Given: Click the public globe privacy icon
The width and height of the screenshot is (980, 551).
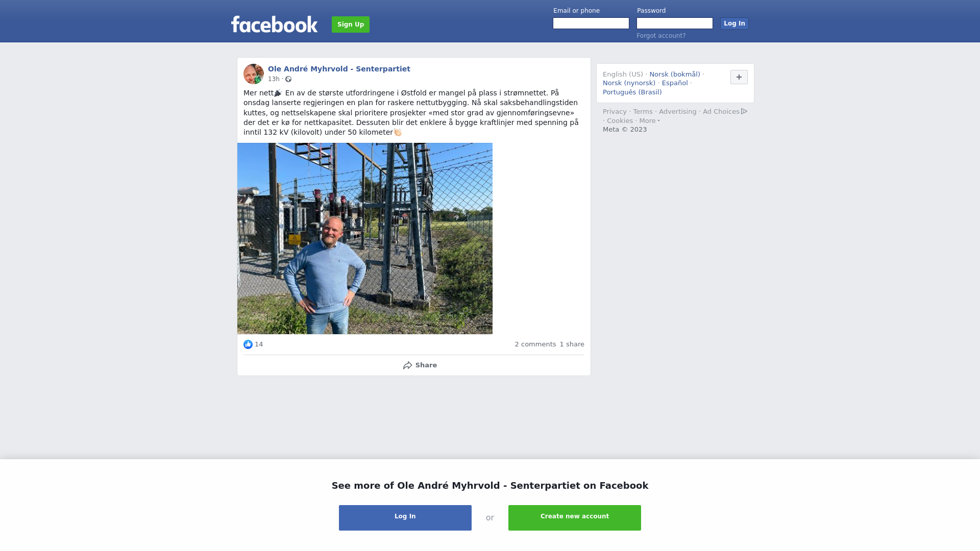Looking at the screenshot, I should tap(288, 79).
